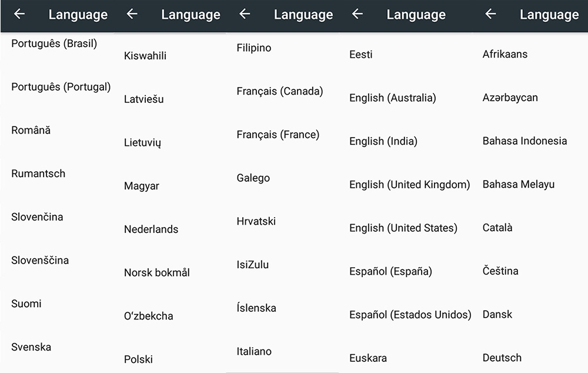Hit the back arrow above the Afrikaans list
Image resolution: width=588 pixels, height=373 pixels.
[490, 14]
